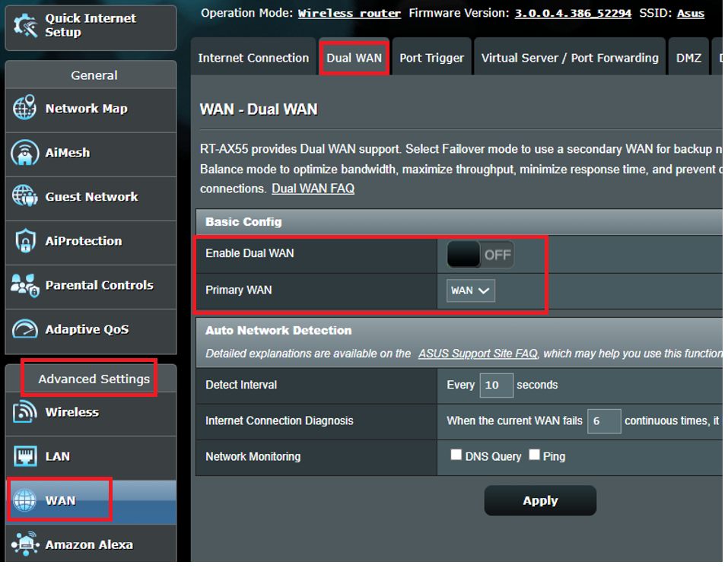
Task: Check the DNS Query monitoring option
Action: click(x=456, y=454)
